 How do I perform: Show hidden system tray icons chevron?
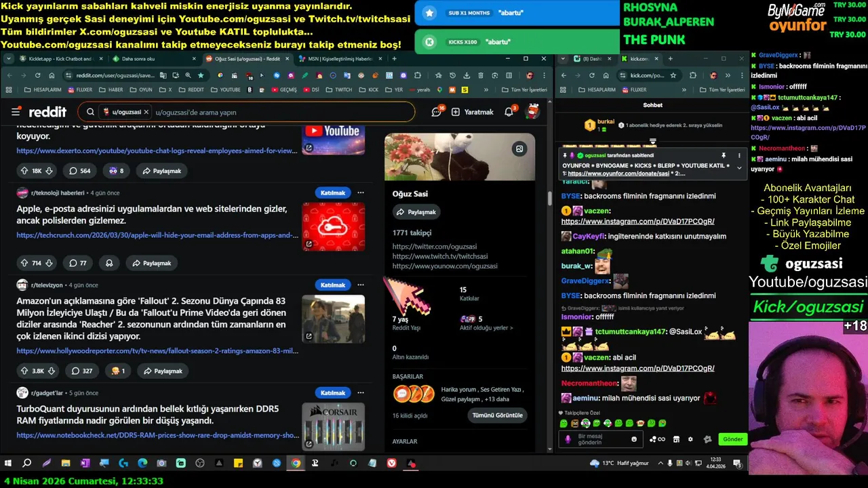pos(660,463)
